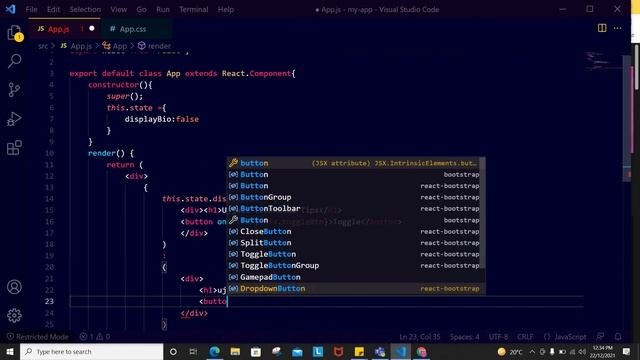
Task: Click the unsaved dot on App.js tab
Action: pos(91,29)
